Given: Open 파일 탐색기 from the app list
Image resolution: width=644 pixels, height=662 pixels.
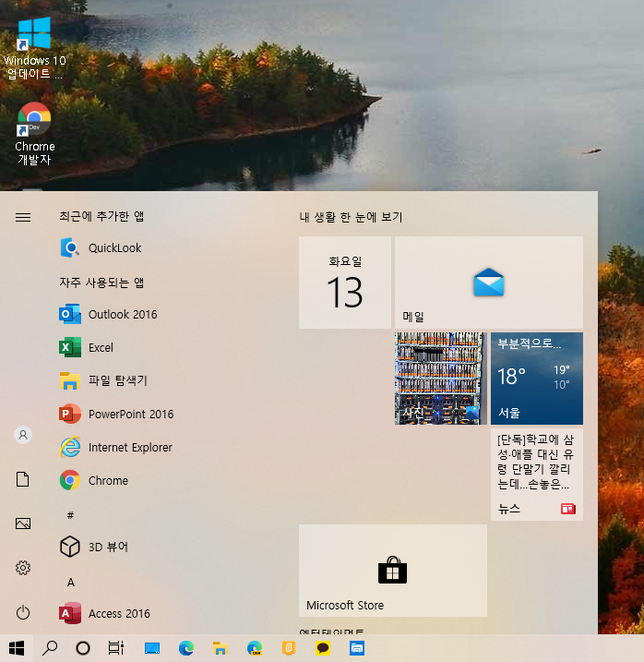Looking at the screenshot, I should click(116, 381).
